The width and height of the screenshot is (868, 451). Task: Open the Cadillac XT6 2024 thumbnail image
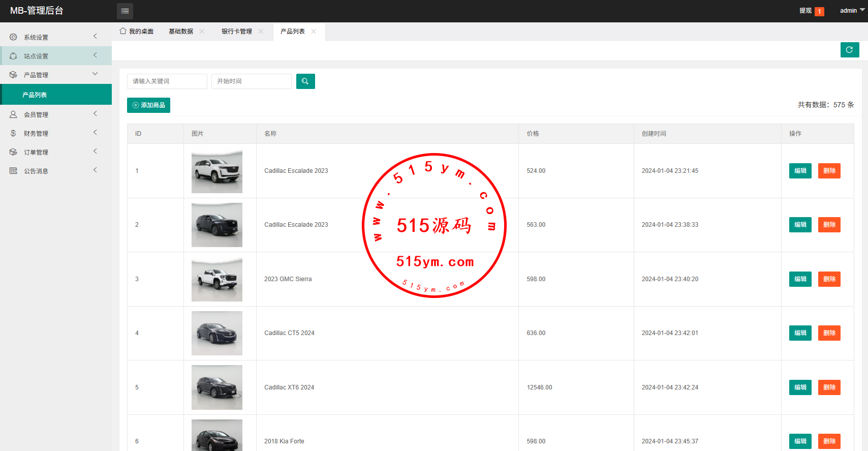click(x=217, y=387)
